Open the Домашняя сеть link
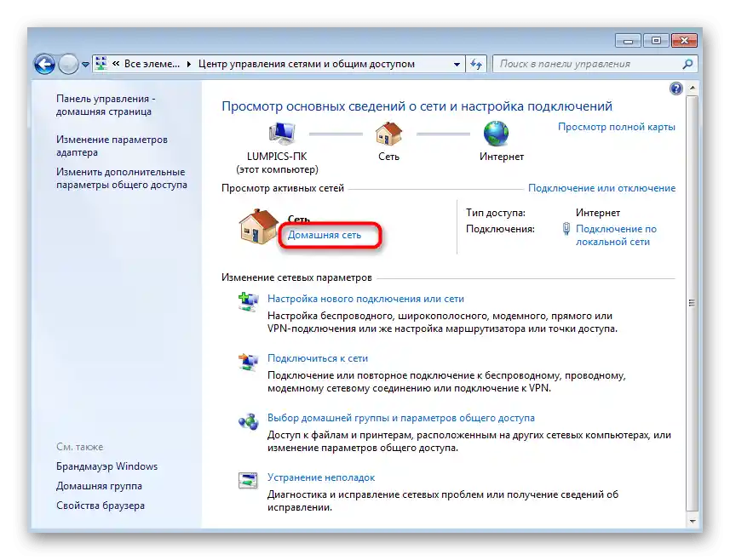The image size is (730, 560). [x=324, y=236]
